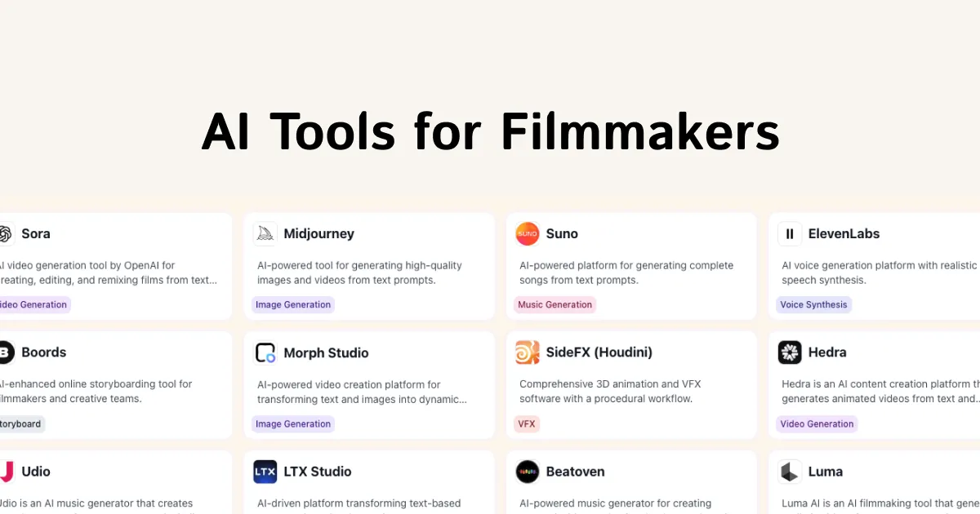Click the Beatoven logo icon

pyautogui.click(x=527, y=472)
